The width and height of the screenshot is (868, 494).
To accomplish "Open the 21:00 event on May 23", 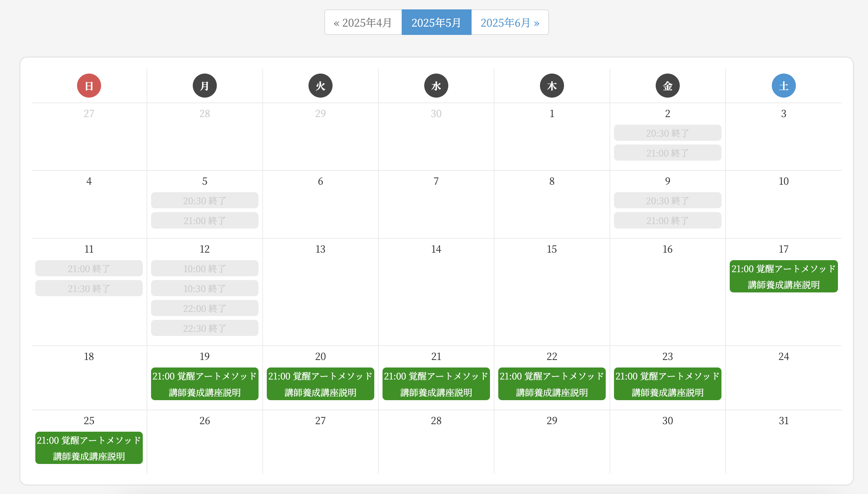I will tap(668, 384).
